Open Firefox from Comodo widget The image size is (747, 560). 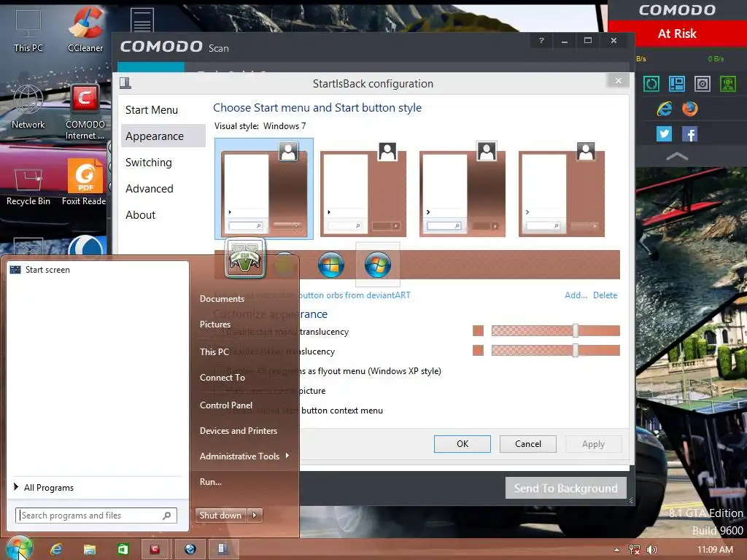pyautogui.click(x=689, y=109)
